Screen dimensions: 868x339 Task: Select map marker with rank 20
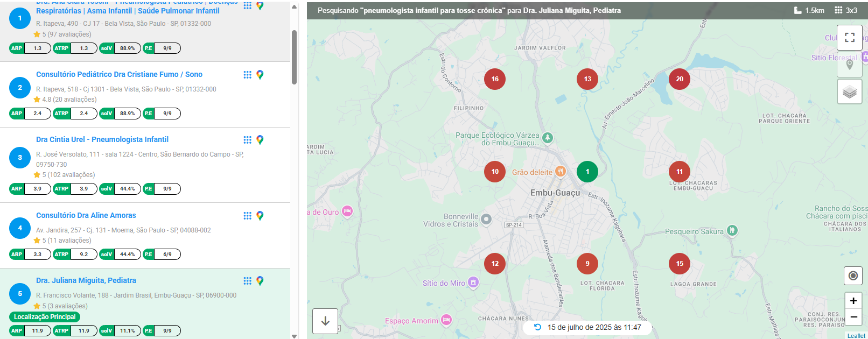pyautogui.click(x=679, y=79)
